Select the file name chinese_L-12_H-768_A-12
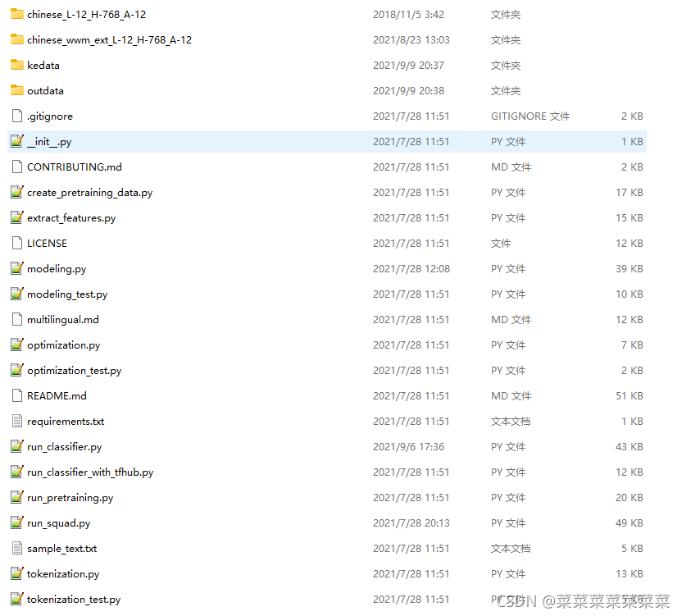The width and height of the screenshot is (682, 616). [x=86, y=15]
